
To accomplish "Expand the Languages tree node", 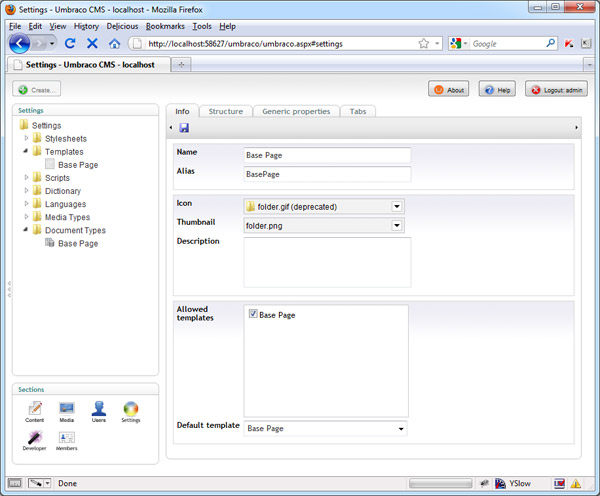I will (26, 204).
